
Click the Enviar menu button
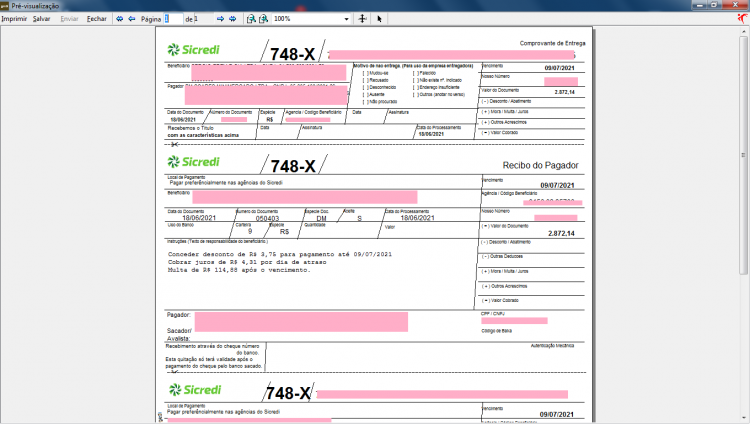[x=69, y=19]
